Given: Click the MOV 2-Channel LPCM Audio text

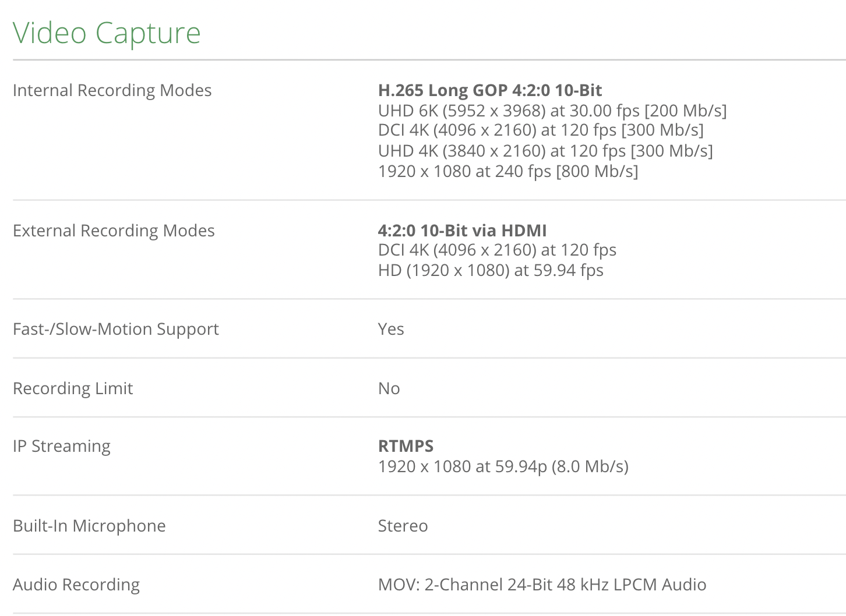Looking at the screenshot, I should 542,585.
